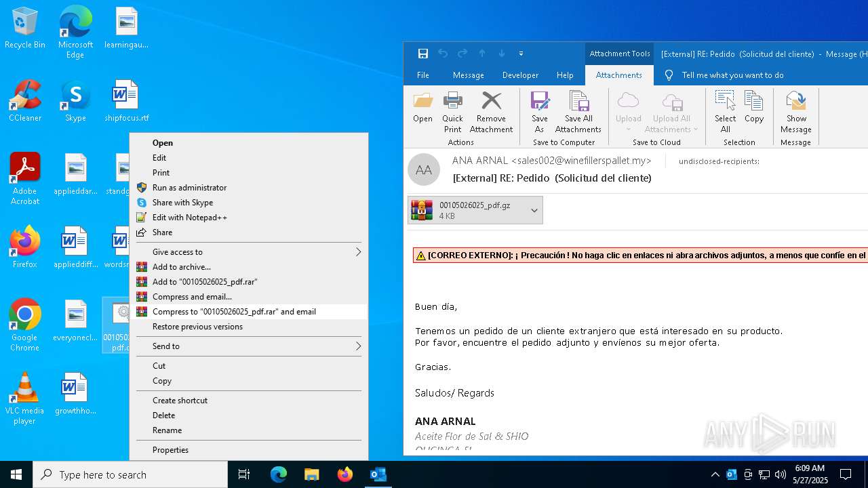The image size is (868, 488).
Task: Switch to the Developer ribbon tab
Action: click(x=520, y=75)
